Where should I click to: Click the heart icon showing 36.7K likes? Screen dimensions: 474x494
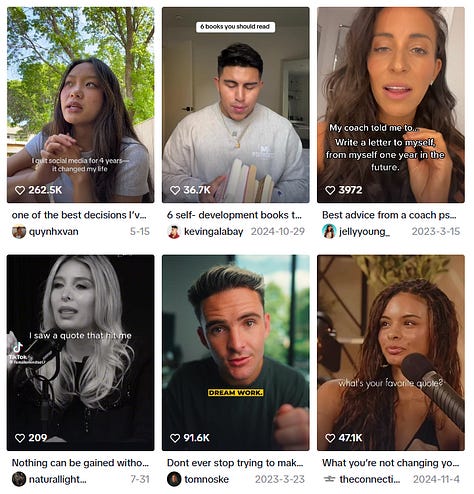pos(175,190)
